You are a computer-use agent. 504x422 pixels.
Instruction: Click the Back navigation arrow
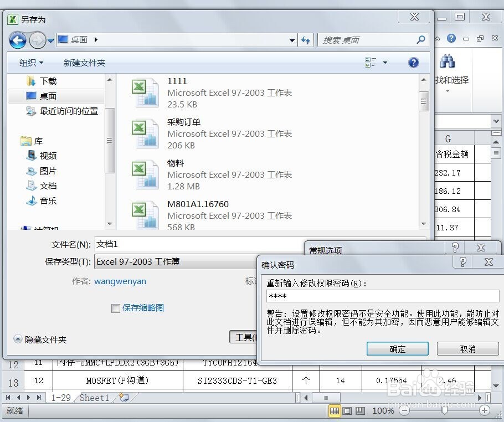(x=18, y=40)
